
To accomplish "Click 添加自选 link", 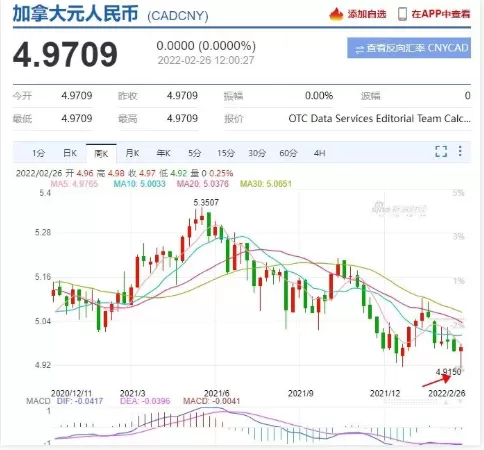I will tap(367, 14).
